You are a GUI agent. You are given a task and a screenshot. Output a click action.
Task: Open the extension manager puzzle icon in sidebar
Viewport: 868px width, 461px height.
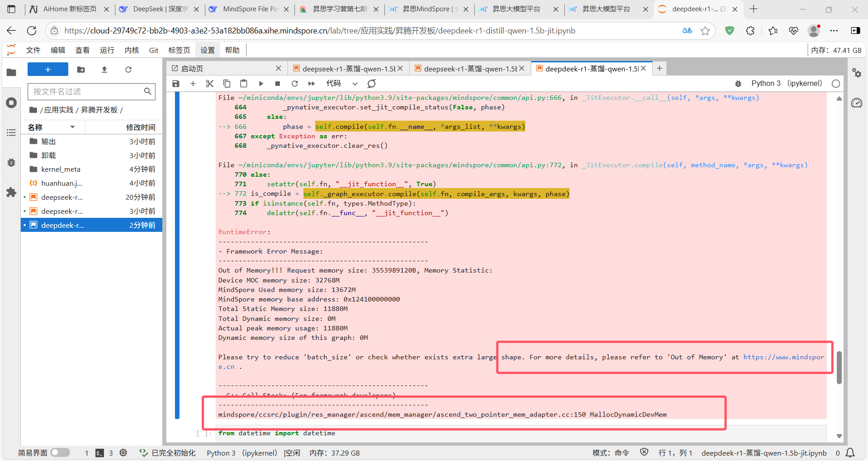(x=11, y=193)
